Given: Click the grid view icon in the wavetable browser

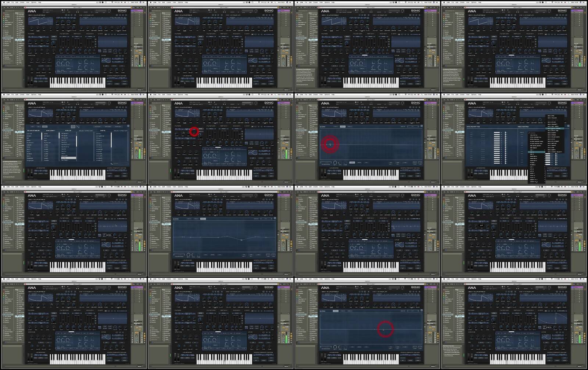Looking at the screenshot, I should pyautogui.click(x=73, y=127).
